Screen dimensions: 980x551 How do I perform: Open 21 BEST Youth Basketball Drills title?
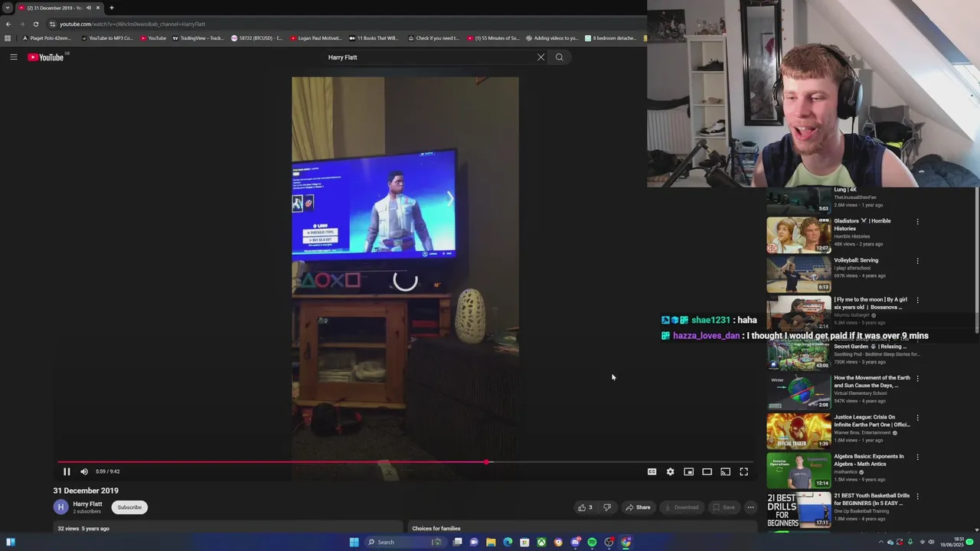872,499
